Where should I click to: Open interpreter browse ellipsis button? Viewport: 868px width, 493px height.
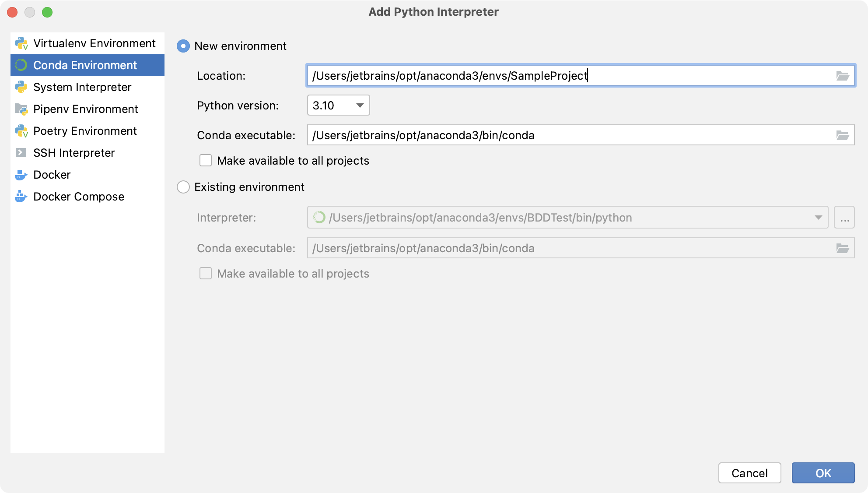844,218
